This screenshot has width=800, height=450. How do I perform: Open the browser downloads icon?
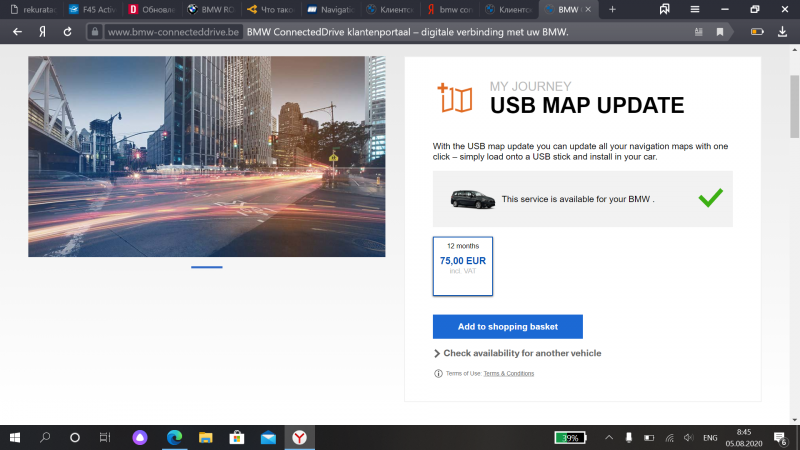(x=782, y=32)
